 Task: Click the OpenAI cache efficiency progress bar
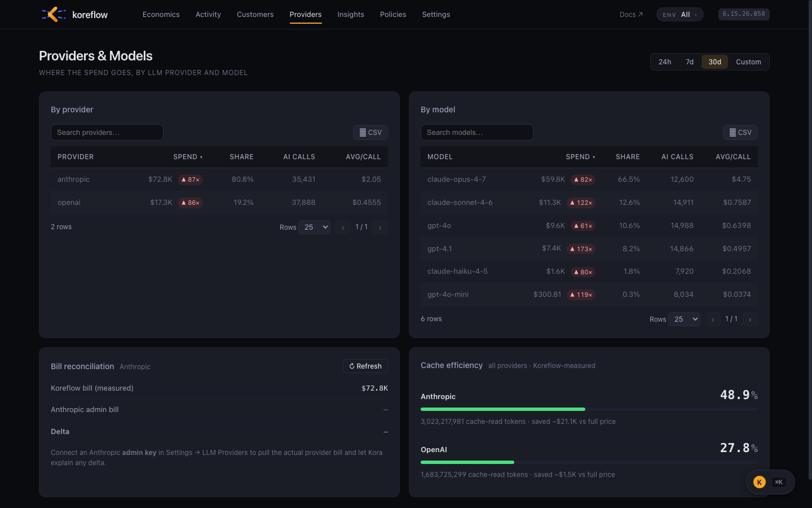589,462
